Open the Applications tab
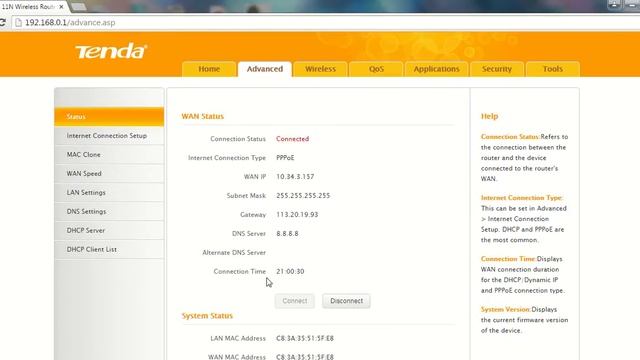 pyautogui.click(x=436, y=69)
